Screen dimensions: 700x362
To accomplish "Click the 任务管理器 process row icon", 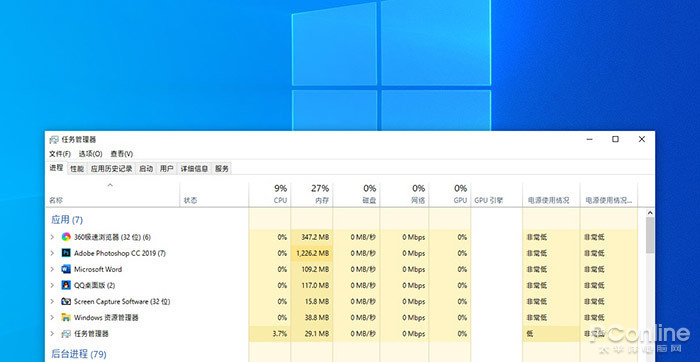I will 66,333.
